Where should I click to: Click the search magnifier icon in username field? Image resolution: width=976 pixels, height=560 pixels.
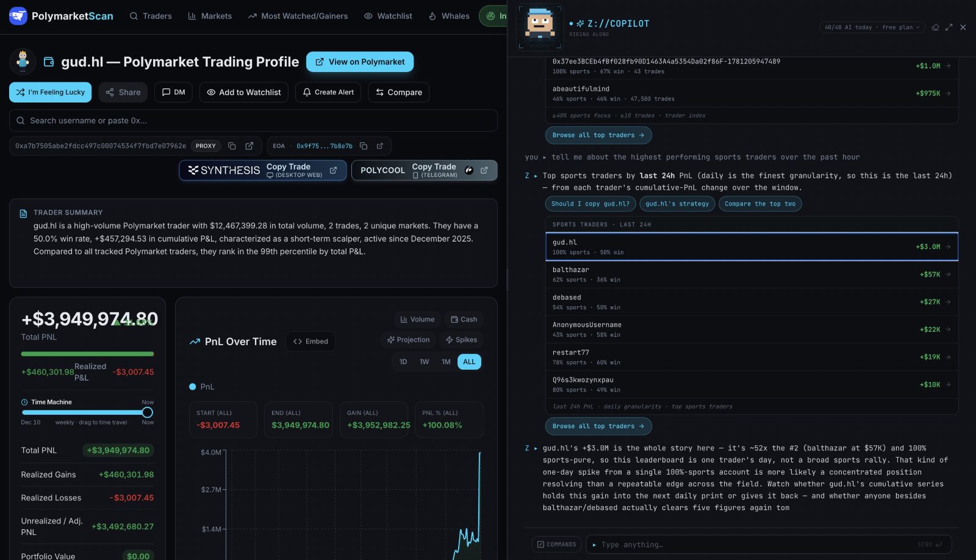(21, 121)
